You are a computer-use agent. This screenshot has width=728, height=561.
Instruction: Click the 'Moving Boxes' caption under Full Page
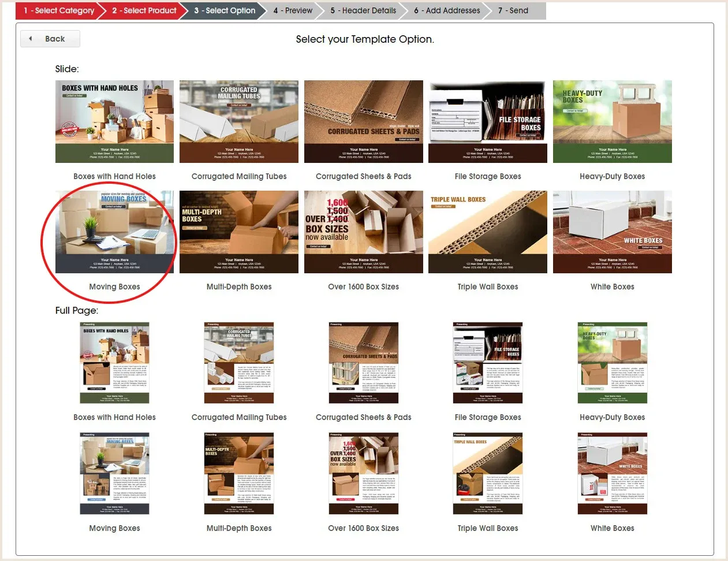[114, 528]
